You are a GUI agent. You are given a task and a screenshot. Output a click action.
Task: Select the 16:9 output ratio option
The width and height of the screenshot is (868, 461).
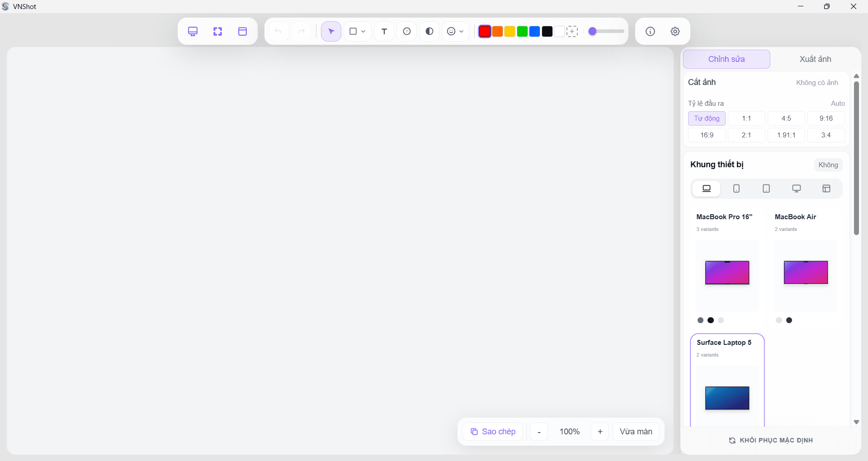[707, 135]
